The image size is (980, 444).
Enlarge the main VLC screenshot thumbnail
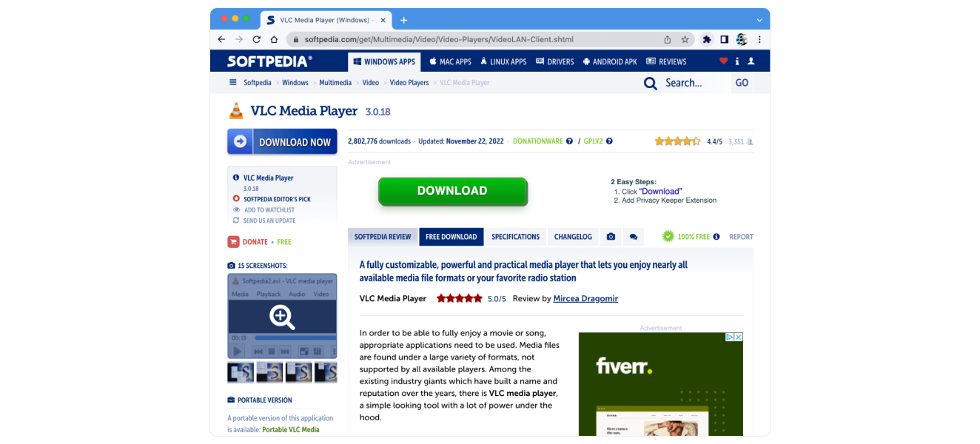click(282, 317)
